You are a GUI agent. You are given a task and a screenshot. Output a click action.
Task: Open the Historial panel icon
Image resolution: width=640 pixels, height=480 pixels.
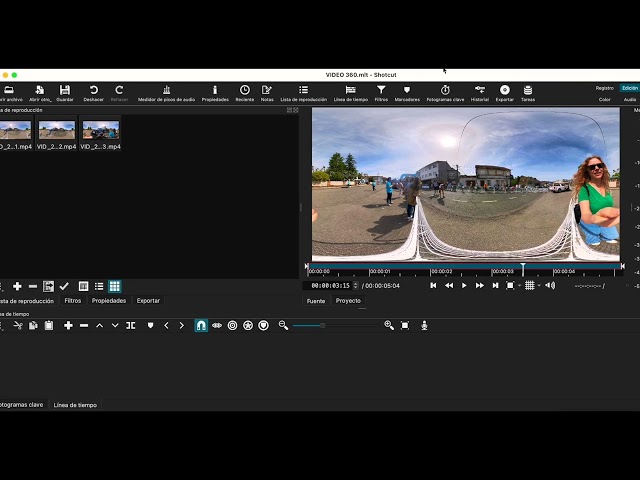coord(480,93)
